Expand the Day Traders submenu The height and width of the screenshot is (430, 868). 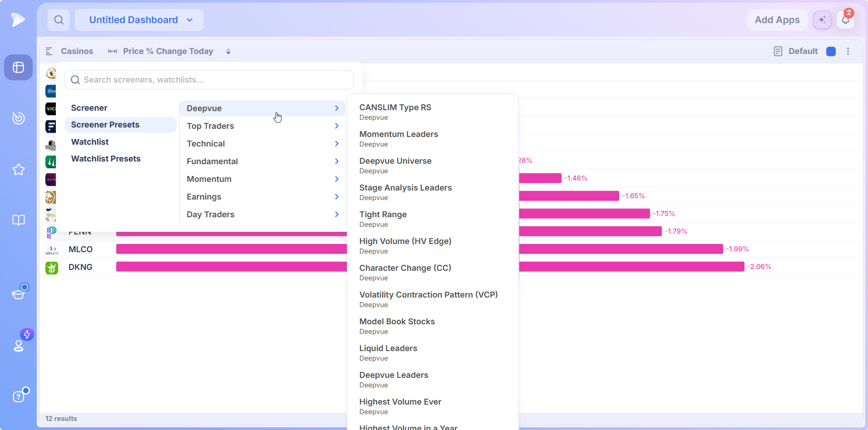coord(263,215)
